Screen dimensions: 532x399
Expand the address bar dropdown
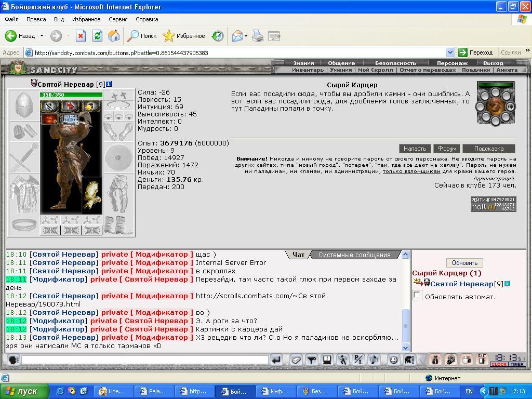click(450, 52)
